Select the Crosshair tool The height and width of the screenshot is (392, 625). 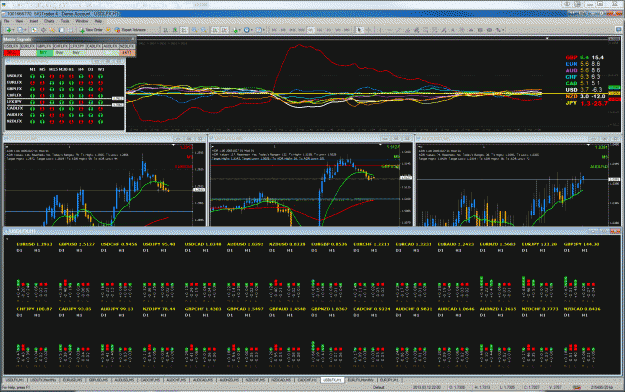pos(369,30)
